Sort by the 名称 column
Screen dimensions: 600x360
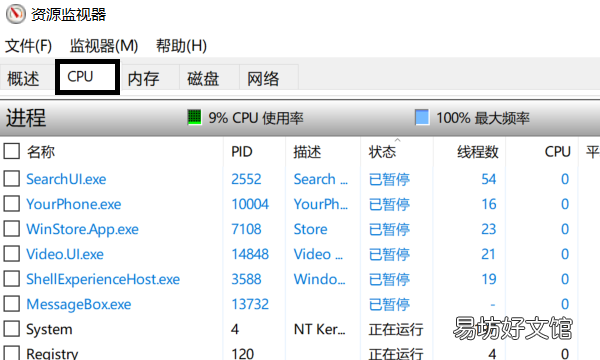[x=41, y=152]
